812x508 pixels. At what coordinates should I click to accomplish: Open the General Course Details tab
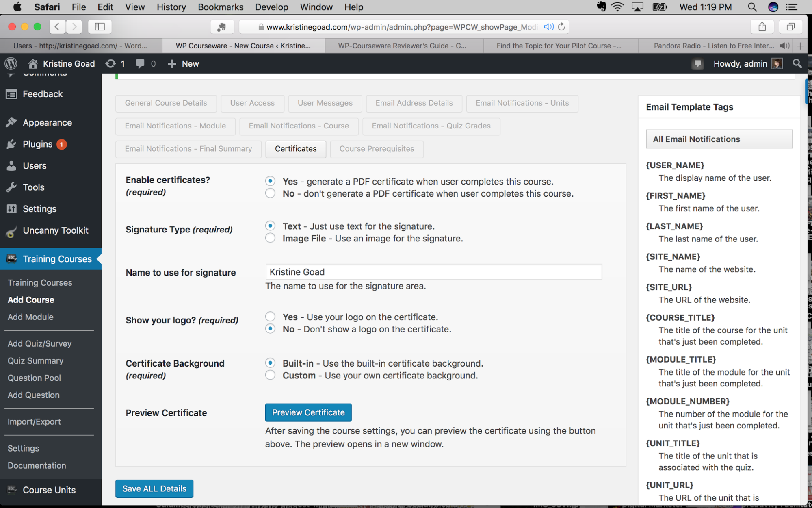click(166, 102)
